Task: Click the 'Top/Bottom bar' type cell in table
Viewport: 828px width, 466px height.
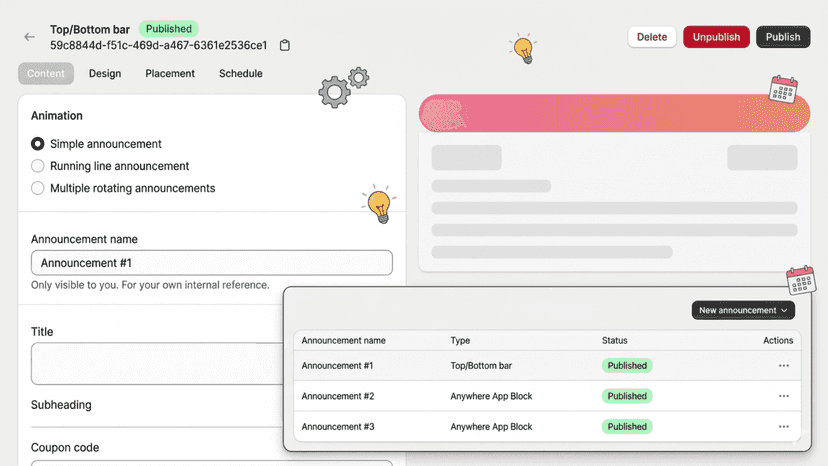Action: coord(481,366)
